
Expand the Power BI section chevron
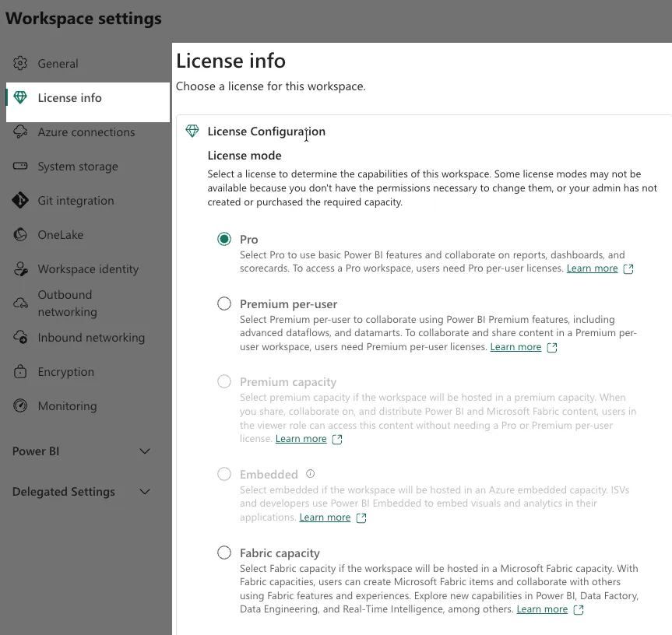145,451
